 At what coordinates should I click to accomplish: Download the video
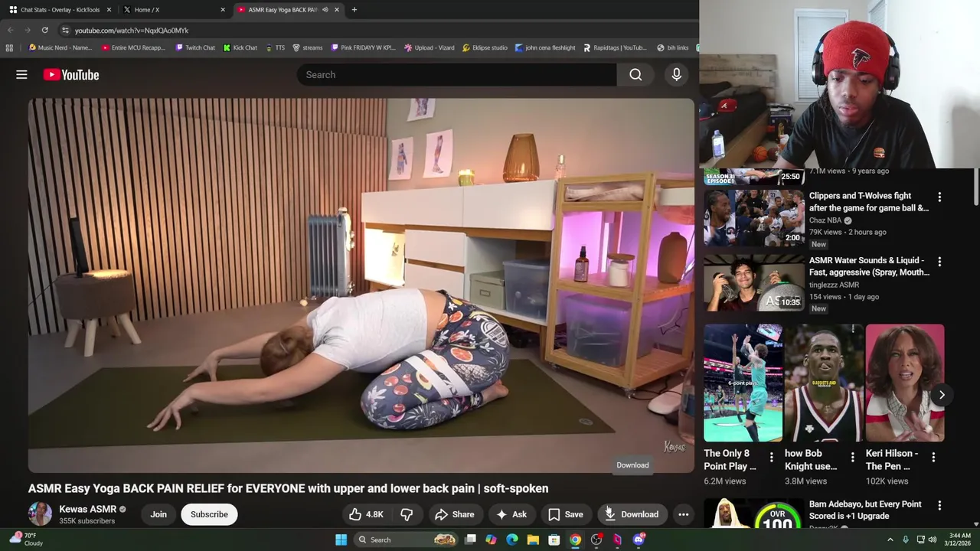coord(631,514)
